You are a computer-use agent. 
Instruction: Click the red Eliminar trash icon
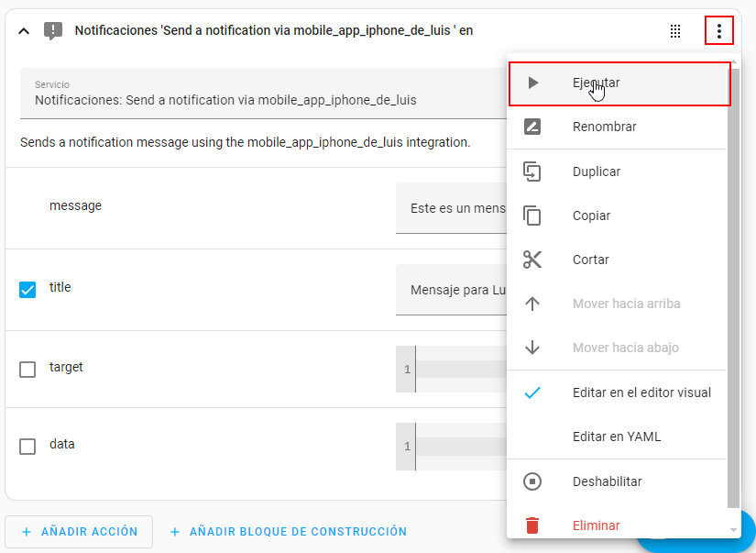click(532, 525)
